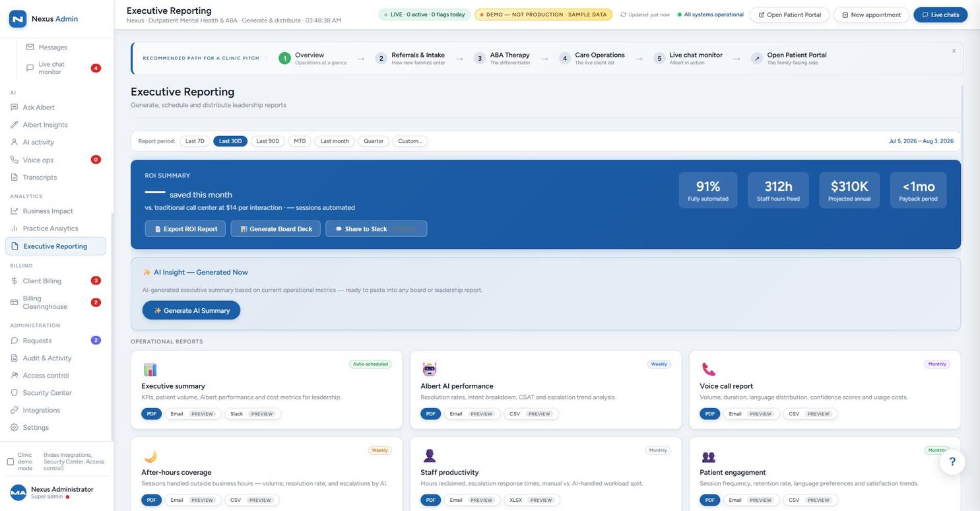The width and height of the screenshot is (980, 511).
Task: Click Open Patient Portal in the header
Action: point(789,15)
